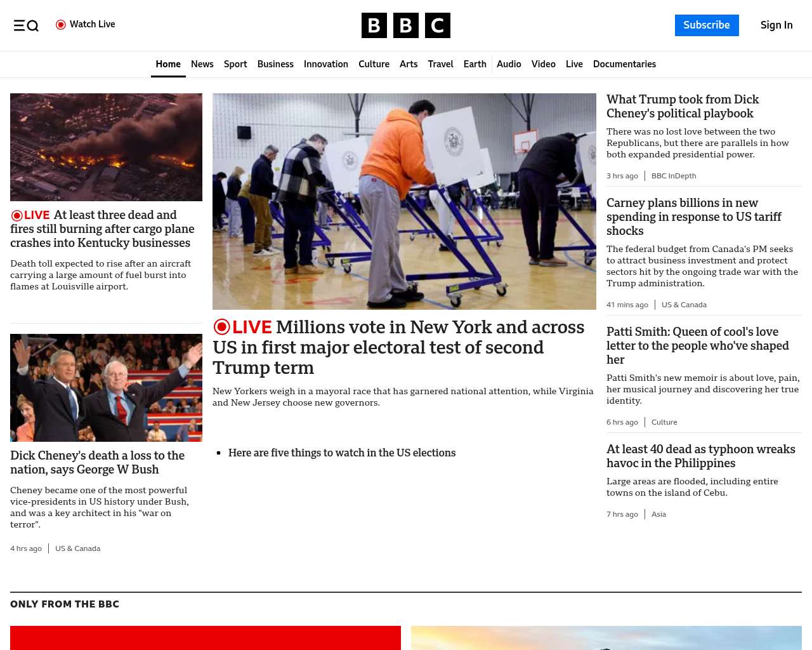This screenshot has height=650, width=812.
Task: Click the BBC InDepth tag
Action: pos(673,176)
